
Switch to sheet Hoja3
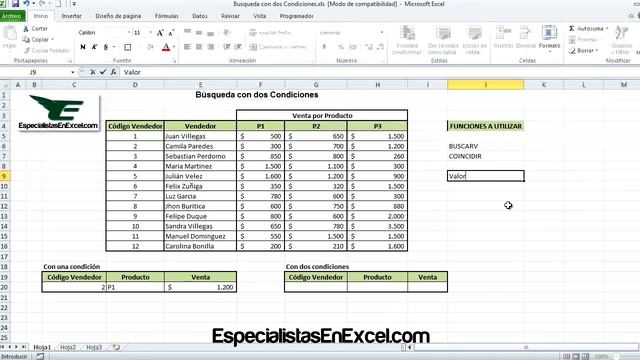(94, 347)
